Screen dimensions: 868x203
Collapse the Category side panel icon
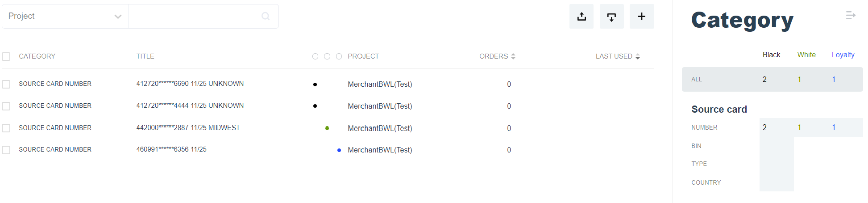click(851, 16)
